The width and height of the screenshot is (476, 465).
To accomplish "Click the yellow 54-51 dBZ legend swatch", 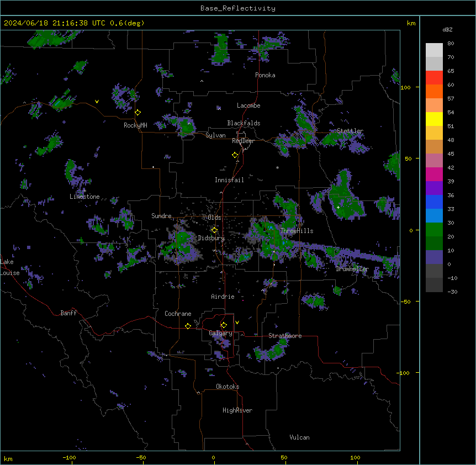I will pyautogui.click(x=434, y=119).
